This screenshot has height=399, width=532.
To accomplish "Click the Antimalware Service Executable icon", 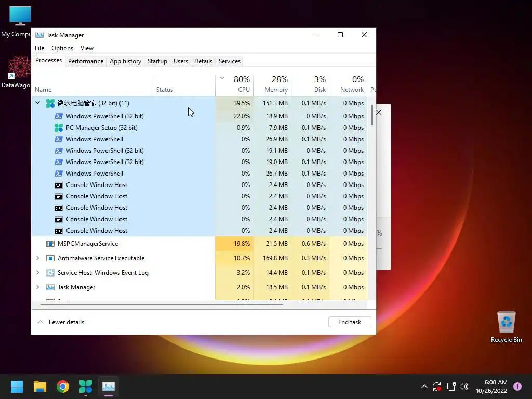I will tap(50, 258).
